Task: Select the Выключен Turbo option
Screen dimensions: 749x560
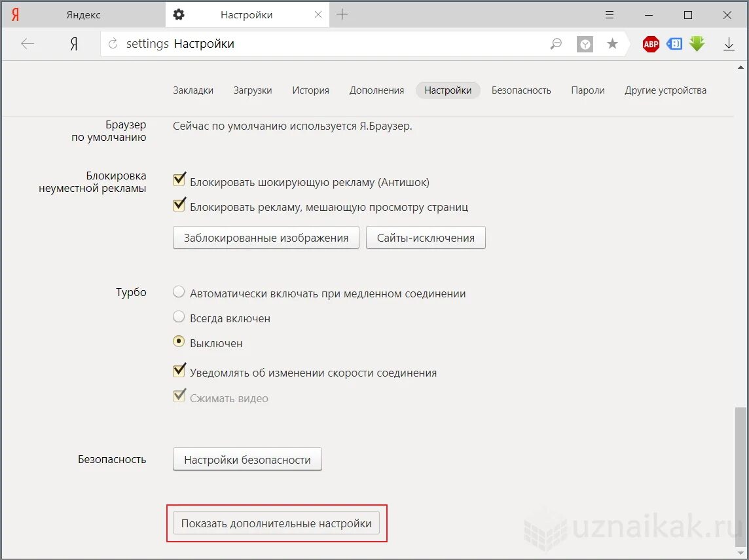Action: (x=179, y=341)
